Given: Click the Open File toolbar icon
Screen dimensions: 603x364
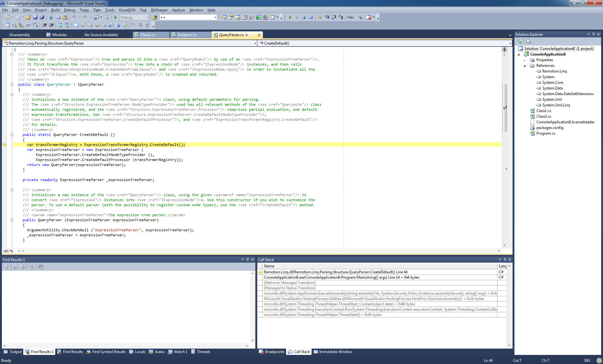Looking at the screenshot, I should (28, 18).
